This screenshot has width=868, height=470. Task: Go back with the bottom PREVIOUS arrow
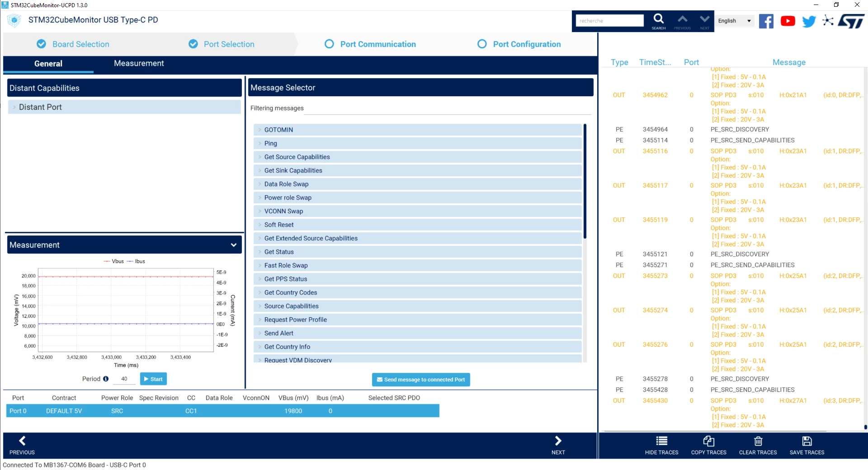click(22, 445)
